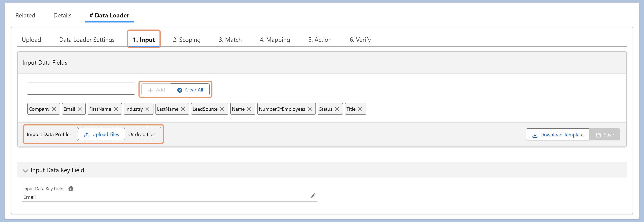Go to Data Loader Settings tab
This screenshot has width=644, height=222.
point(87,40)
